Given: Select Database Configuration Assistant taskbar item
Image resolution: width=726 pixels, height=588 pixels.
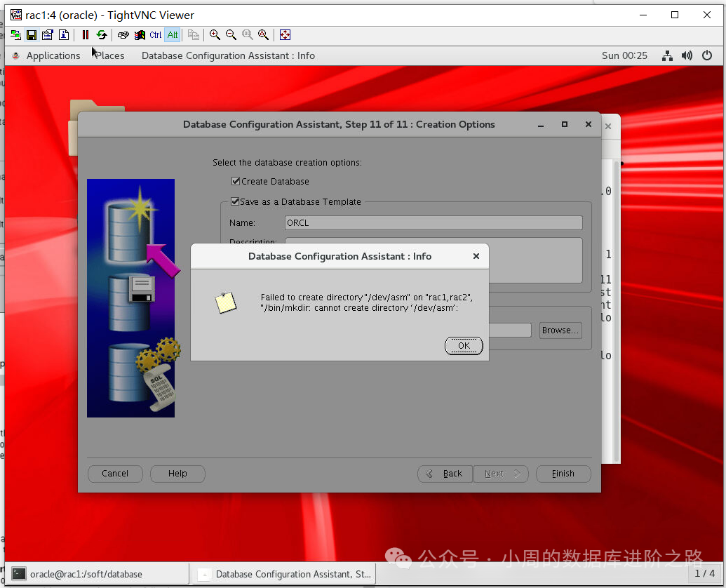Looking at the screenshot, I should pyautogui.click(x=283, y=574).
